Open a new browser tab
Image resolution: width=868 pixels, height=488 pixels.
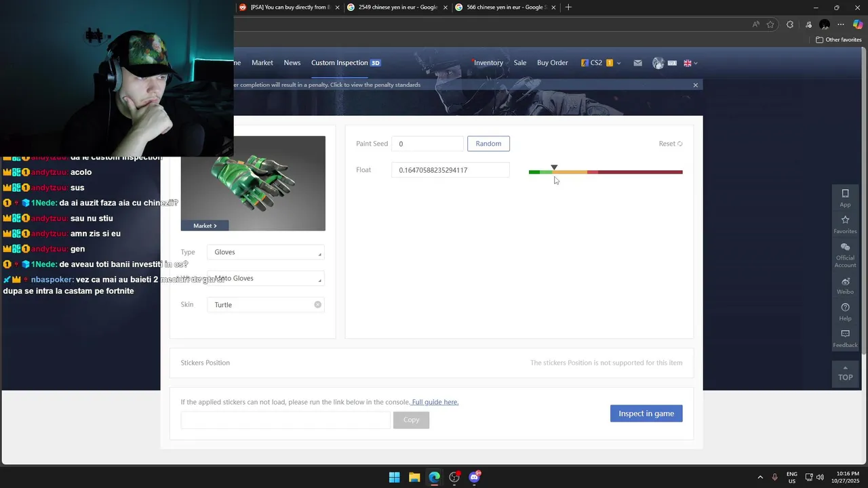[568, 7]
